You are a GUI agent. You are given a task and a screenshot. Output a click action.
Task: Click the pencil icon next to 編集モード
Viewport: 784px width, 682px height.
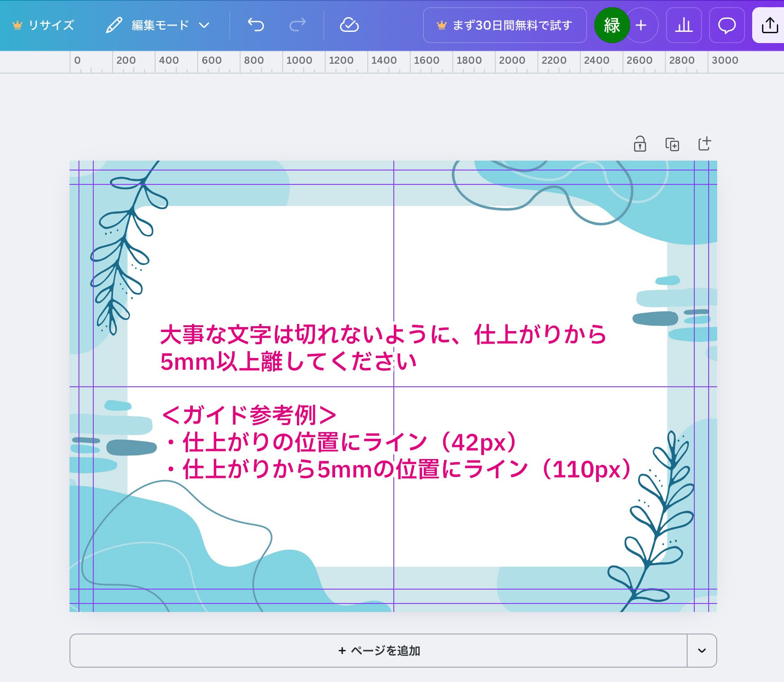(115, 26)
